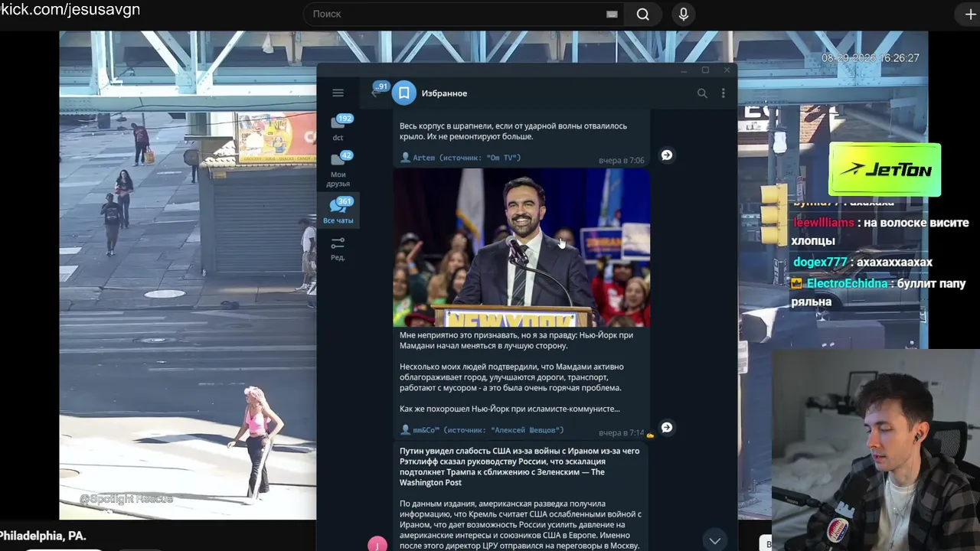Click the streamer's webcam overlay
The image size is (980, 551).
876,450
